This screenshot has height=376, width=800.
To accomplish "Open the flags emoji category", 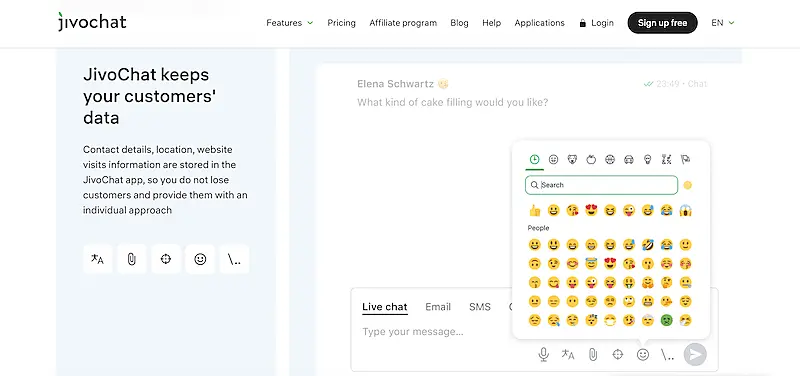I will pyautogui.click(x=685, y=160).
